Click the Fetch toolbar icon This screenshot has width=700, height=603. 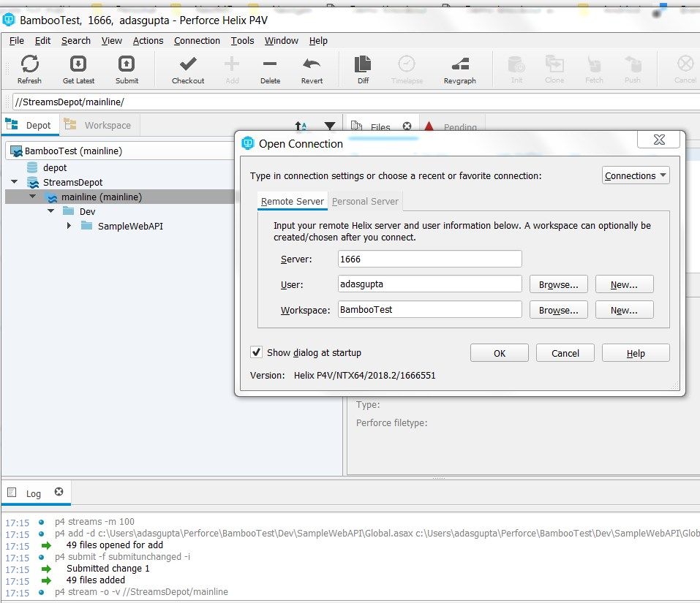[x=594, y=64]
